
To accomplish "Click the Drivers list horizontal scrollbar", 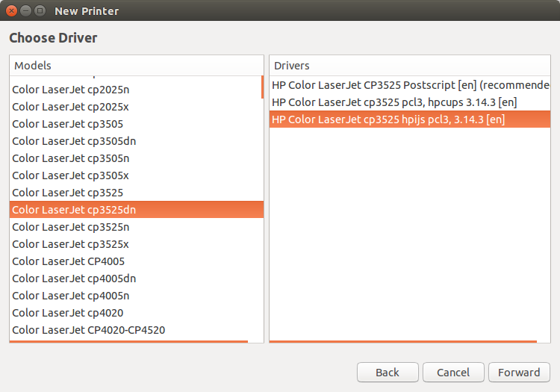I will pos(403,342).
